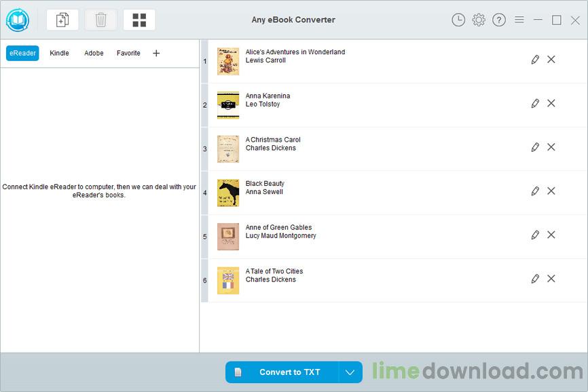
Task: Remove A Tale of Two Cities
Action: pyautogui.click(x=551, y=279)
